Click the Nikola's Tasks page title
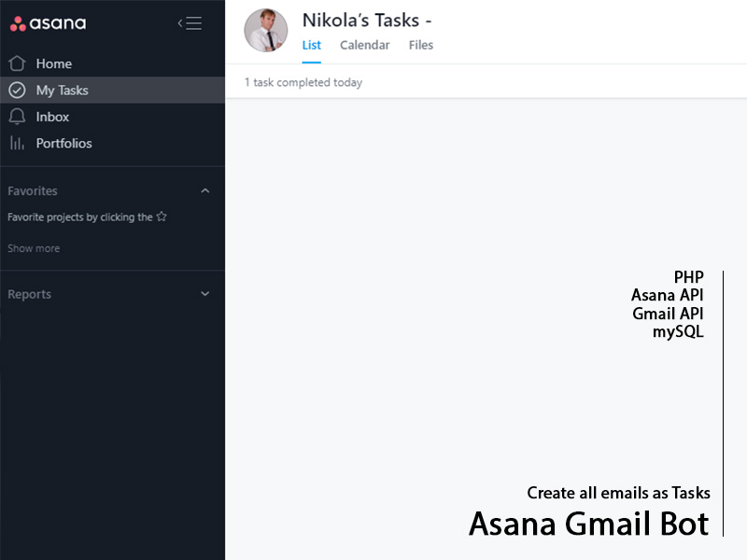747x560 pixels. 366,21
